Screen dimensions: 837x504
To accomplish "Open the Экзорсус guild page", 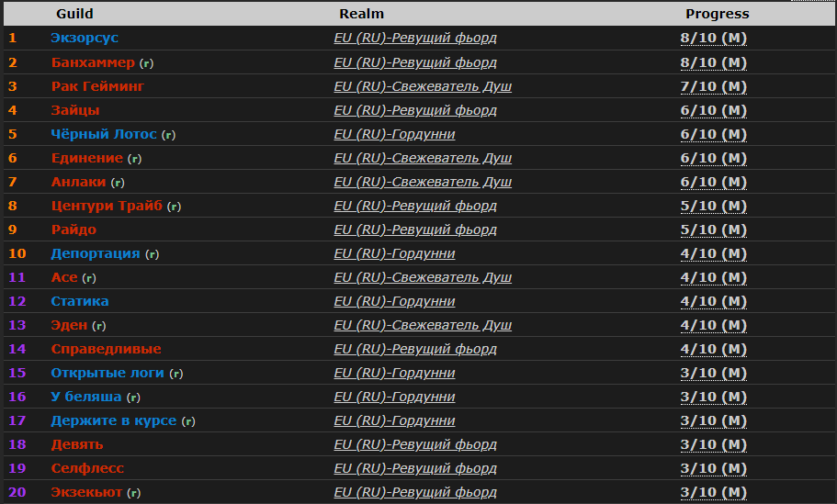I will 85,39.
